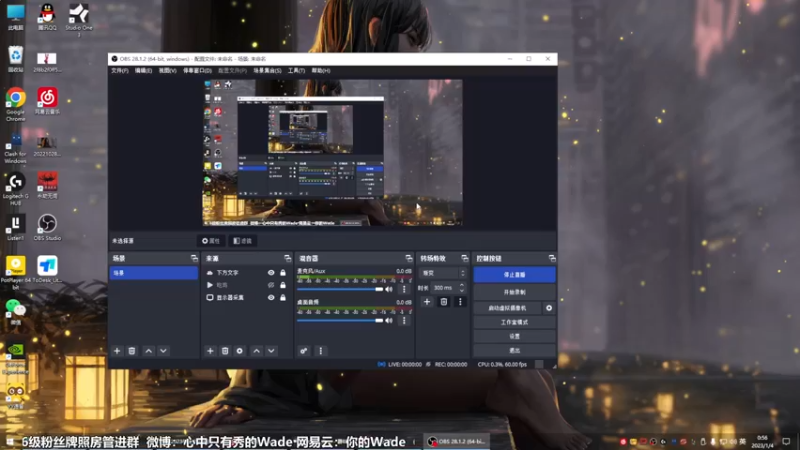The height and width of the screenshot is (450, 800).
Task: Remove scene transition with trash icon
Action: (444, 302)
